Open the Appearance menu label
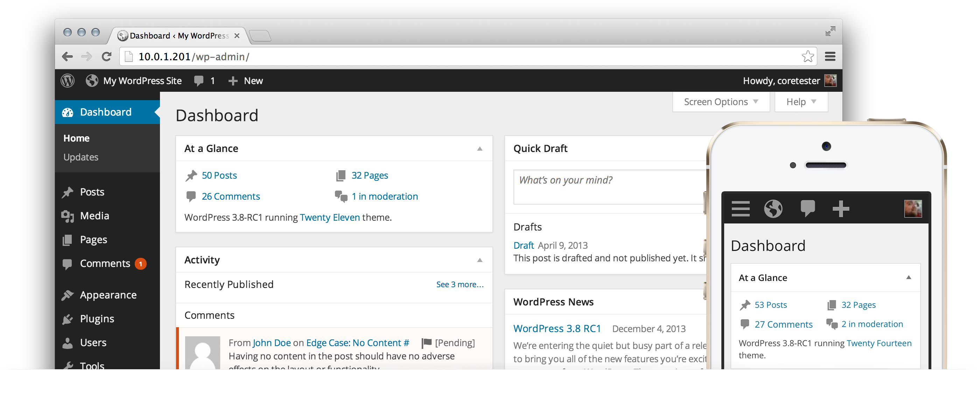This screenshot has width=980, height=399. point(108,295)
